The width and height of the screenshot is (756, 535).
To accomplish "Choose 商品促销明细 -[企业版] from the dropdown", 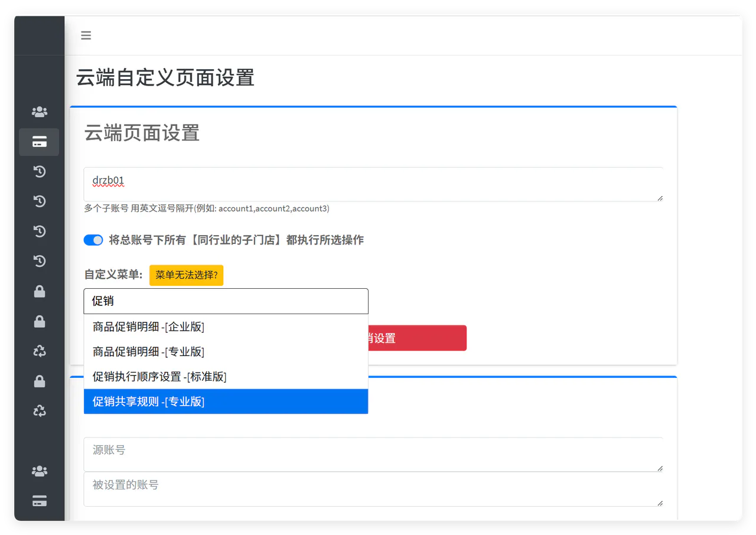I will (226, 327).
